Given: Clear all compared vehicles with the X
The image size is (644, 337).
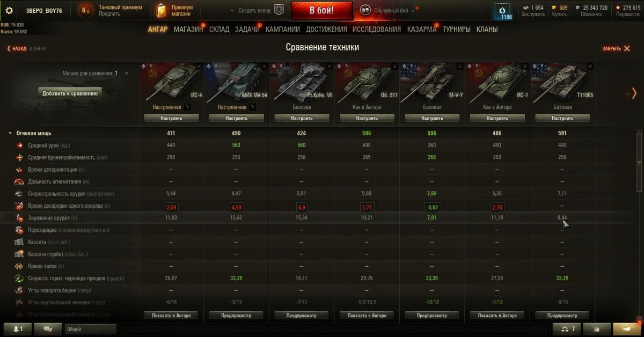Looking at the screenshot, I should pos(127,73).
